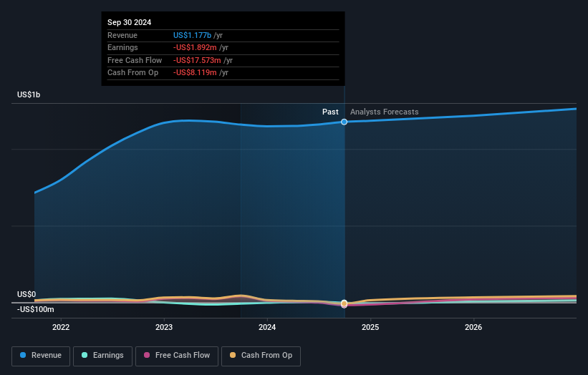This screenshot has width=588, height=375.
Task: Click the -US$100m y-axis label
Action: tap(36, 309)
